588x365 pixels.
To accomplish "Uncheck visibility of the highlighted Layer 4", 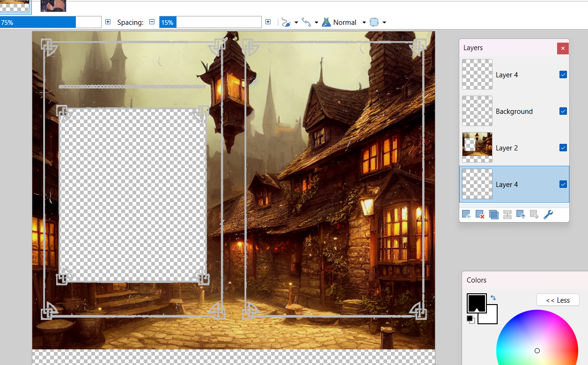I will coord(563,184).
